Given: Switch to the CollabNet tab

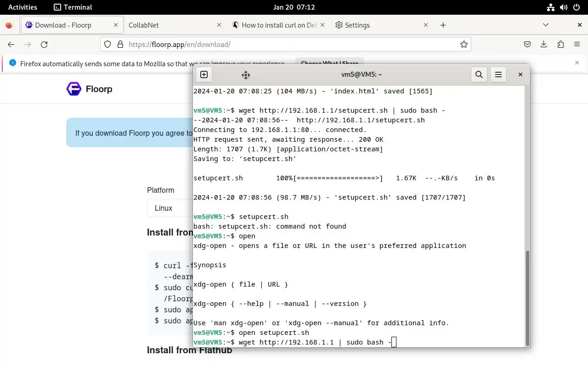Looking at the screenshot, I should 175,25.
